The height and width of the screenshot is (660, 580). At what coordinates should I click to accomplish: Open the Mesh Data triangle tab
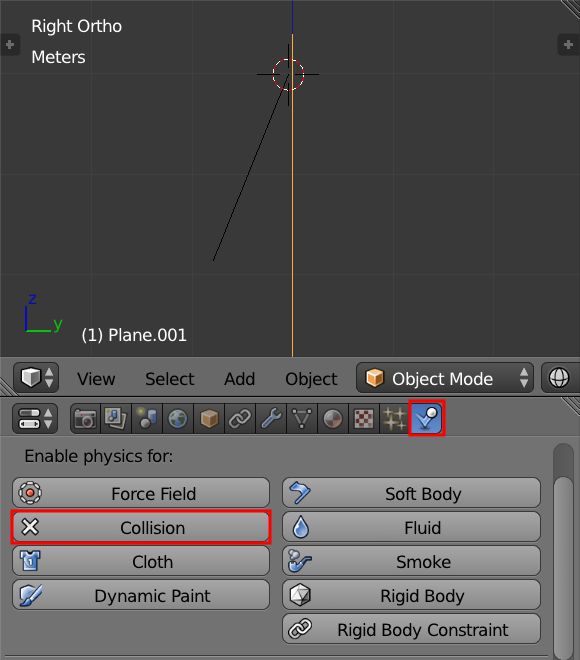click(302, 419)
